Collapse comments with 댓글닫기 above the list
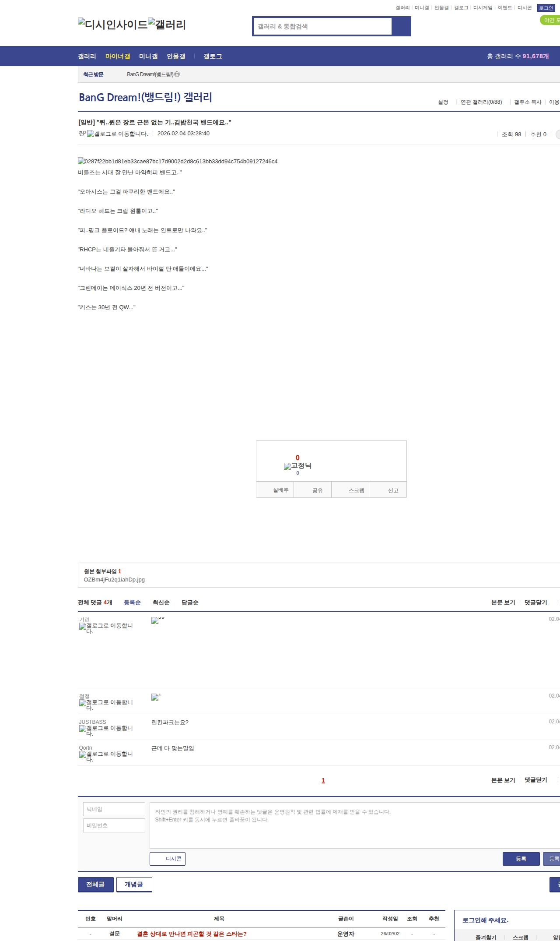The image size is (560, 941). tap(536, 603)
